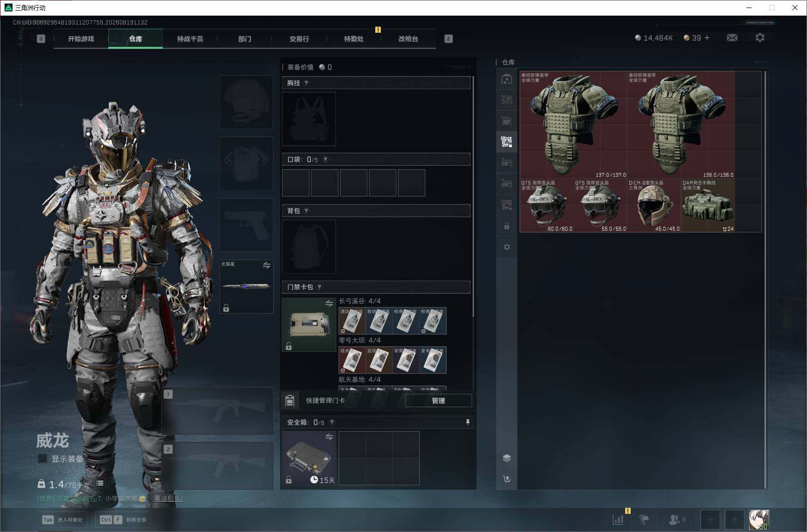Image resolution: width=807 pixels, height=532 pixels.
Task: Select the GT5 指挥官头盔 with 55.0/55.0 durability
Action: (600, 206)
